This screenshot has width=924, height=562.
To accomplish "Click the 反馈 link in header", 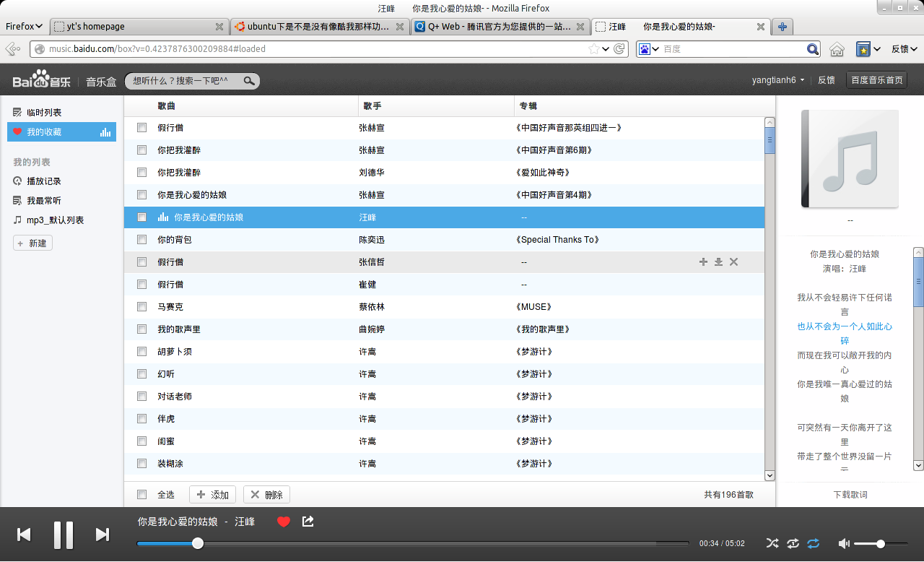I will point(826,80).
